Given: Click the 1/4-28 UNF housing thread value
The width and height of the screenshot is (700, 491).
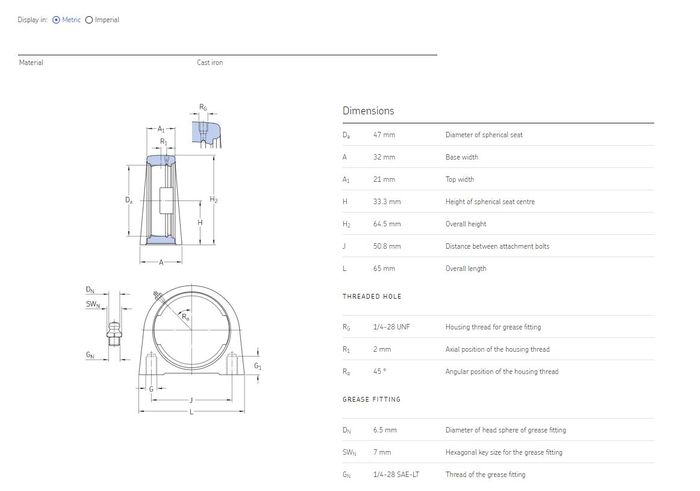Looking at the screenshot, I should pos(392,327).
